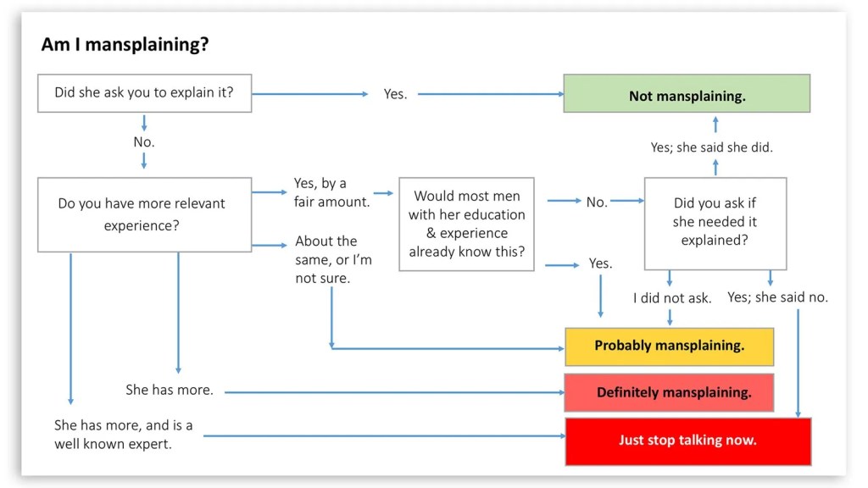Click the "Definitely mansplaining." box
868x488 pixels.
coord(669,393)
